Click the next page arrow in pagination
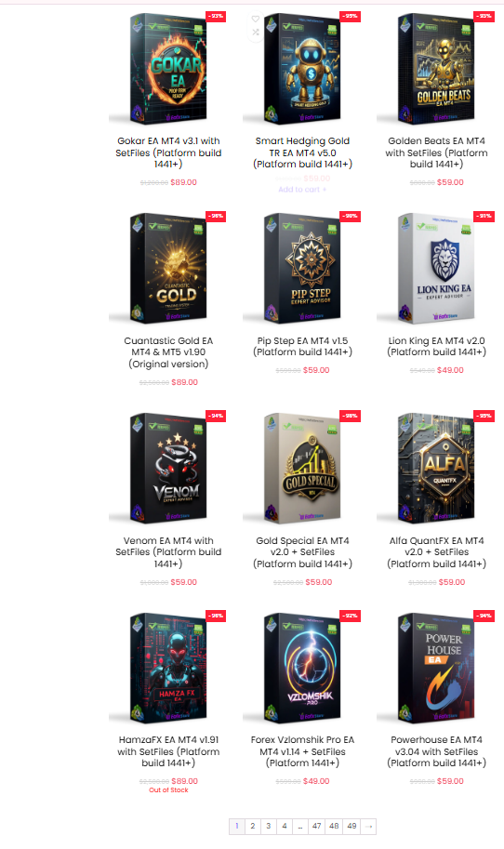504x849 pixels. 368,827
